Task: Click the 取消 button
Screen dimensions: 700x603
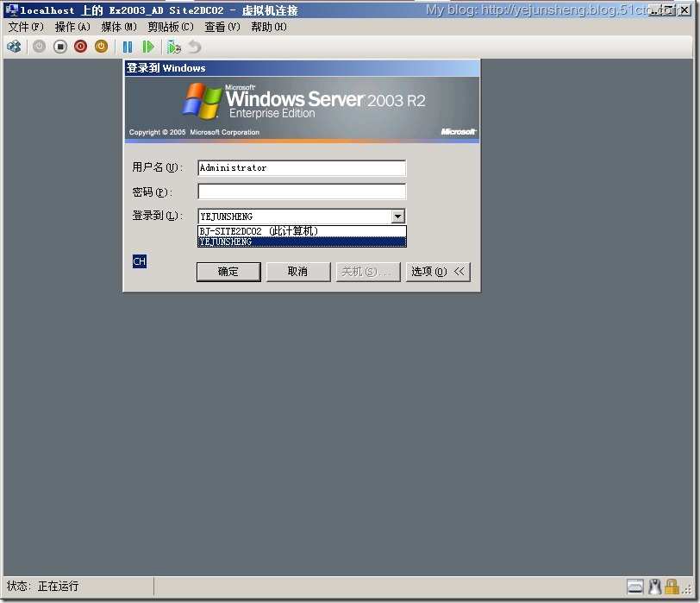Action: 298,272
